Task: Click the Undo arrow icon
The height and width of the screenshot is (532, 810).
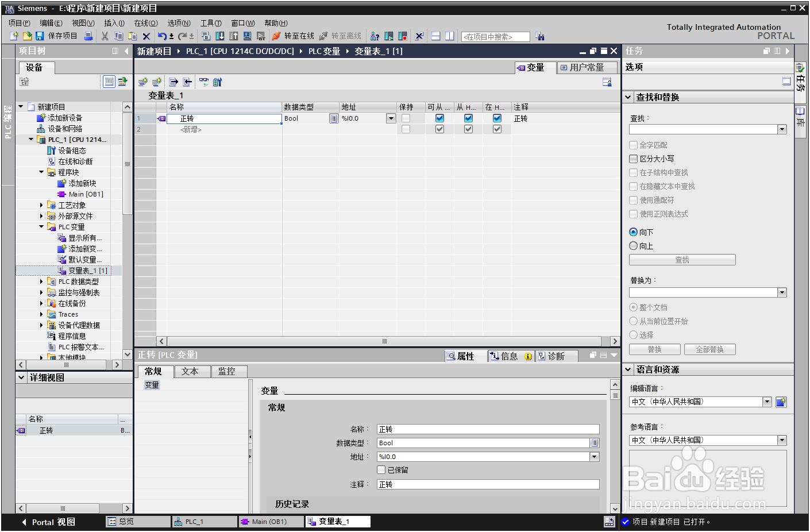Action: click(163, 36)
